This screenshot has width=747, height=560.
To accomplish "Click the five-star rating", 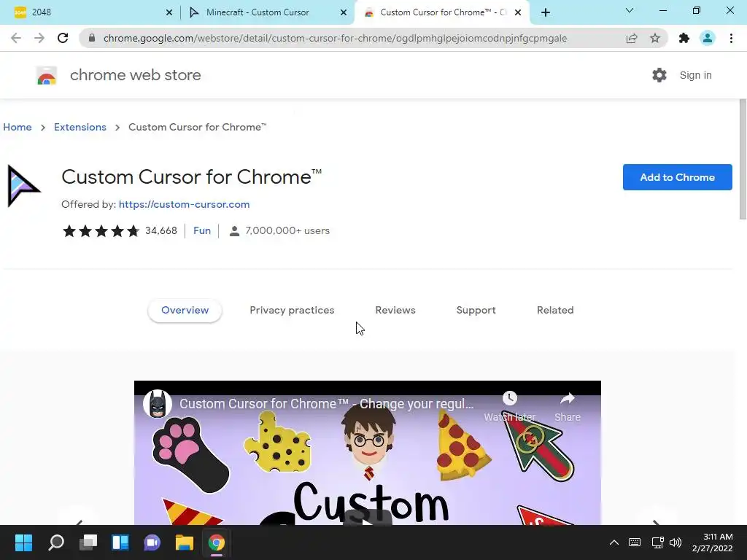I will [101, 231].
